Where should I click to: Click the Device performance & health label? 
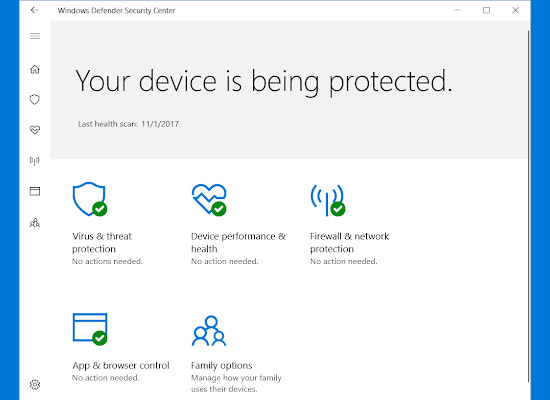239,242
